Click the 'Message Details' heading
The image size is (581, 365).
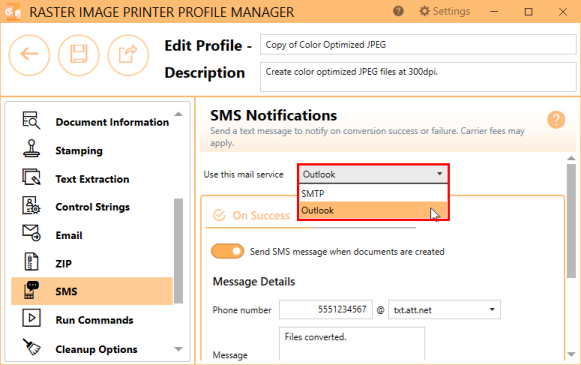(x=254, y=282)
